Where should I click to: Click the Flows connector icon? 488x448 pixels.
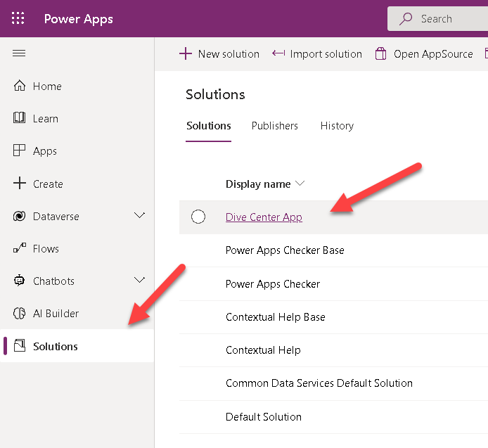tap(19, 248)
